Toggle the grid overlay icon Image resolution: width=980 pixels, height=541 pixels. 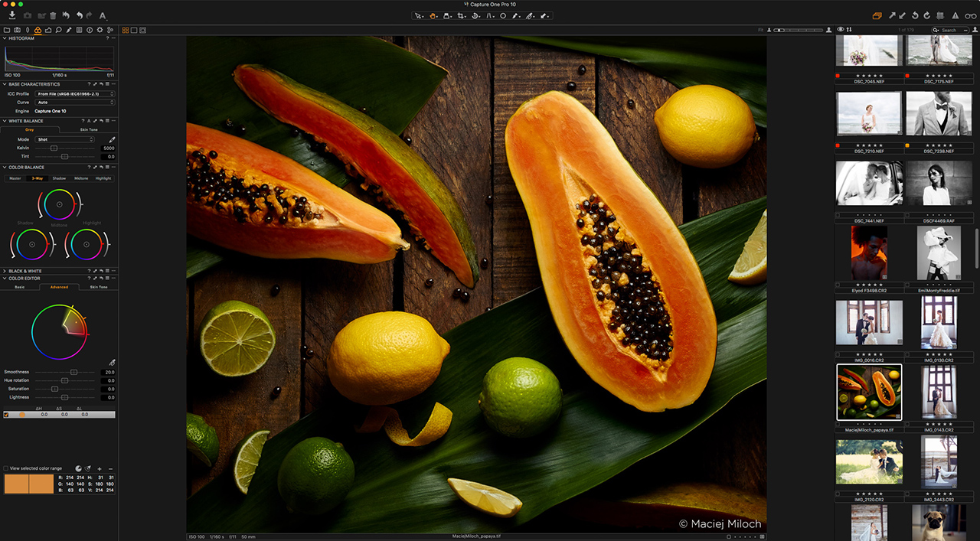[940, 15]
